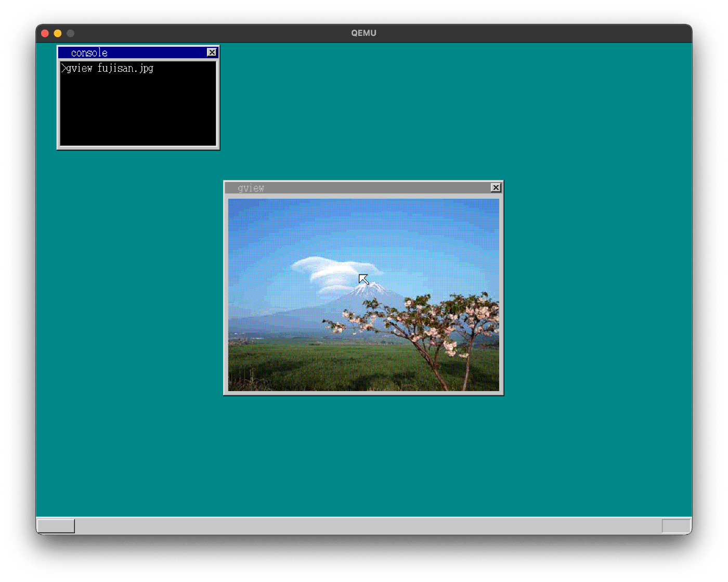This screenshot has width=728, height=582.
Task: Minimize QEMU with the yellow button
Action: [x=58, y=33]
